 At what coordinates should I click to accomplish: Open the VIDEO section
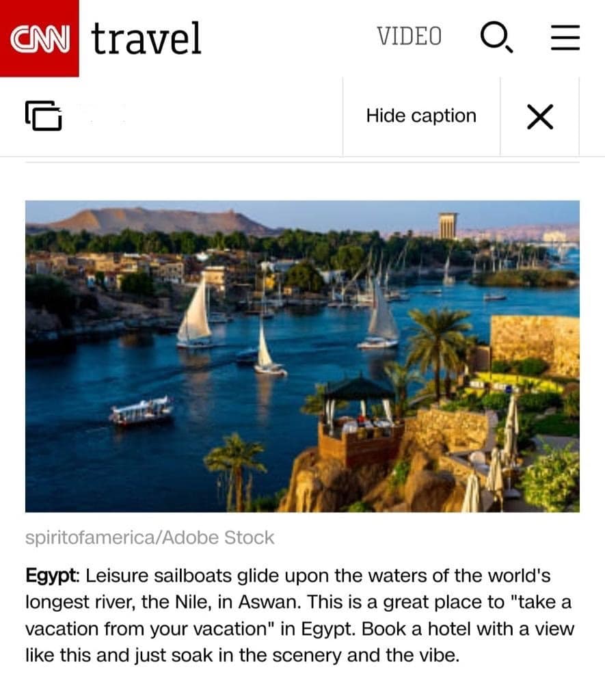tap(409, 37)
